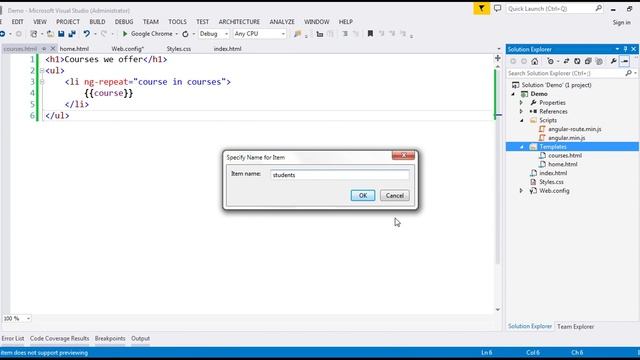Open the editor tab list dropdown arrow
This screenshot has width=640, height=360.
pyautogui.click(x=499, y=49)
